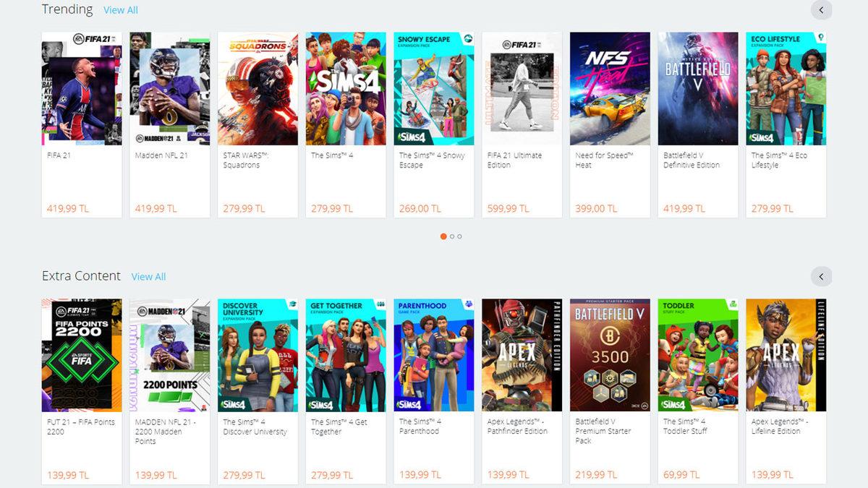The height and width of the screenshot is (488, 868).
Task: Open View All for Trending
Action: pos(121,10)
